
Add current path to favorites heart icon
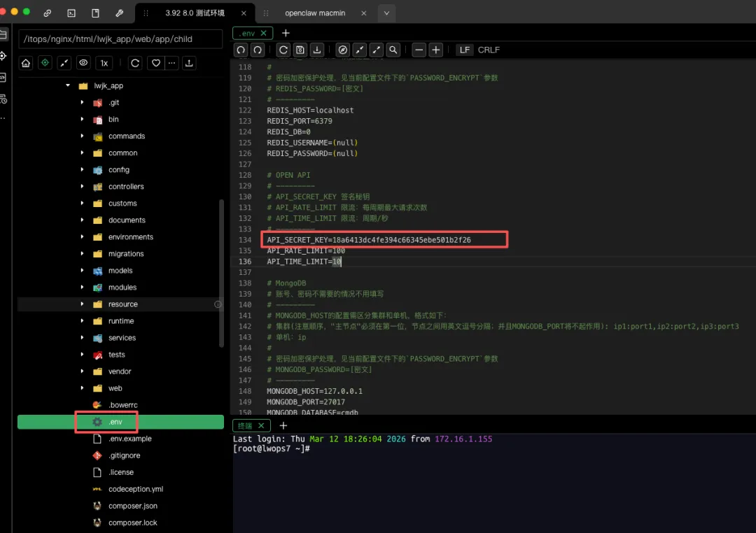click(155, 63)
